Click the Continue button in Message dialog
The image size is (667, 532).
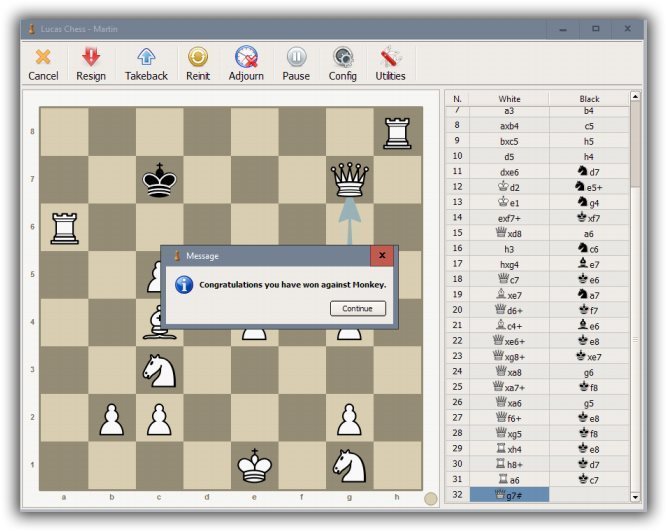tap(358, 308)
